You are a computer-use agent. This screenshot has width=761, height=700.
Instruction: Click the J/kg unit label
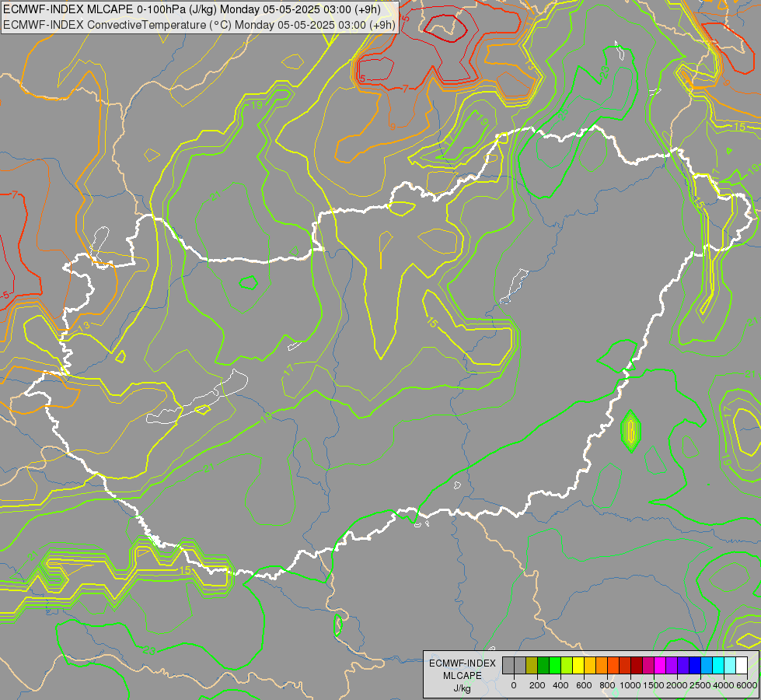coord(462,689)
